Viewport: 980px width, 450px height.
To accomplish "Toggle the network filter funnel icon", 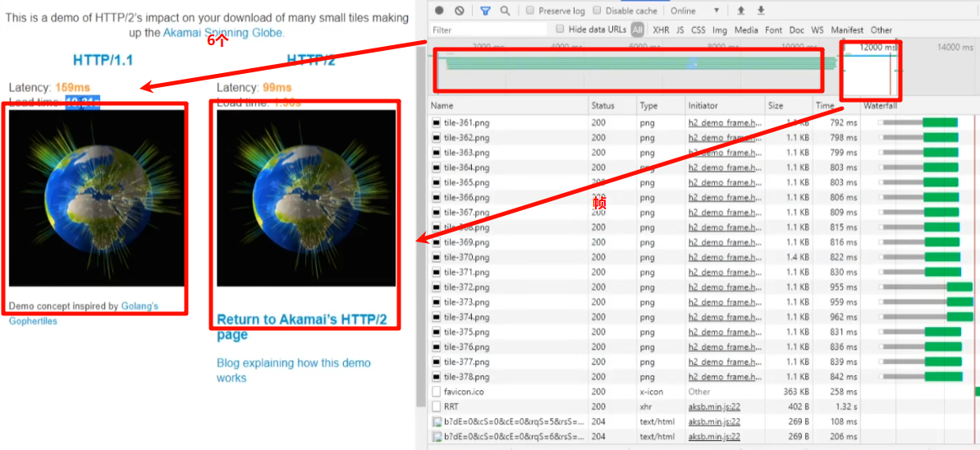I will (x=485, y=11).
